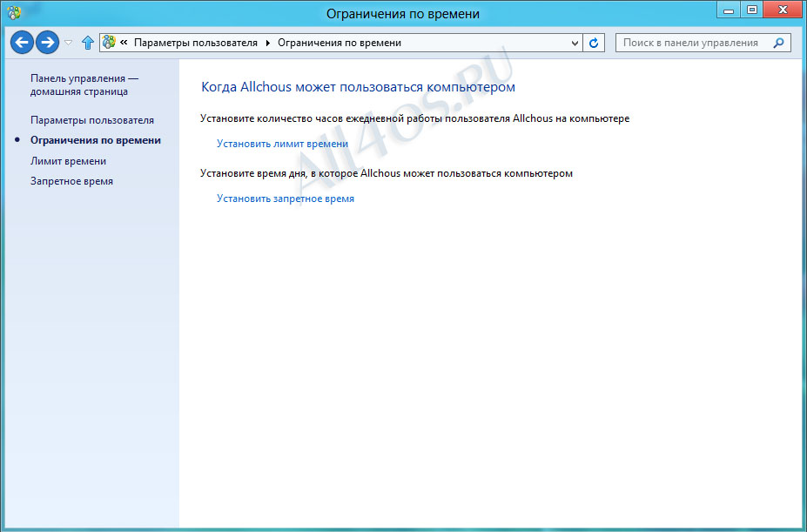Open the arrow after 'Параметры пользователя' breadcrumb
807x532 pixels.
point(267,43)
